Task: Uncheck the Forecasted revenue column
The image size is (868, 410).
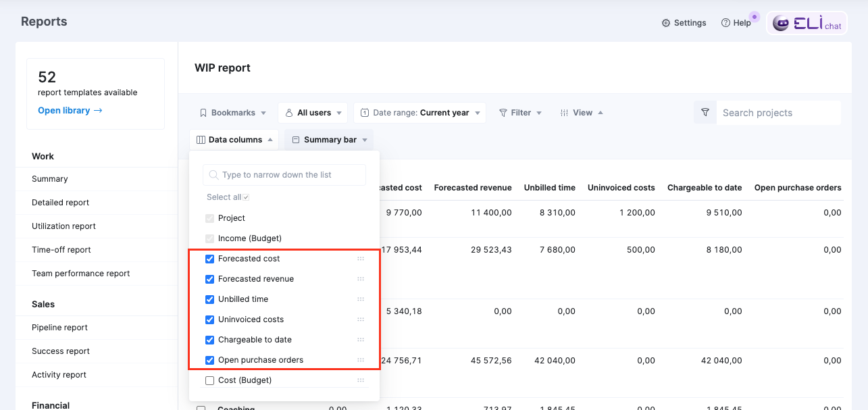Action: pyautogui.click(x=210, y=279)
